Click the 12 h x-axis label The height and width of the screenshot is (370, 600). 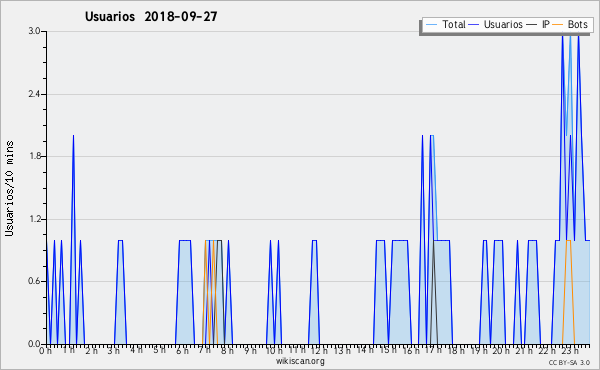click(319, 351)
